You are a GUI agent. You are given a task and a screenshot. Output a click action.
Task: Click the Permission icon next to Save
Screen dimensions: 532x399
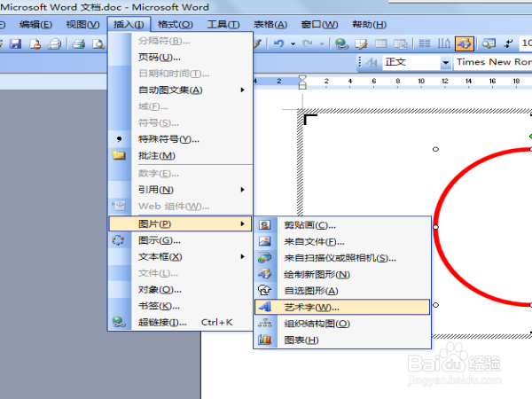coord(35,43)
